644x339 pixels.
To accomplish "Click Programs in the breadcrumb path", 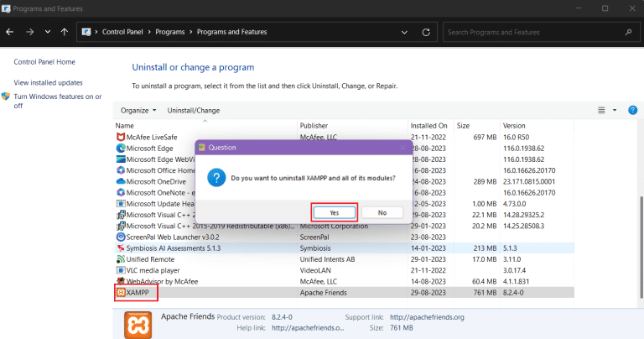I will click(x=174, y=32).
